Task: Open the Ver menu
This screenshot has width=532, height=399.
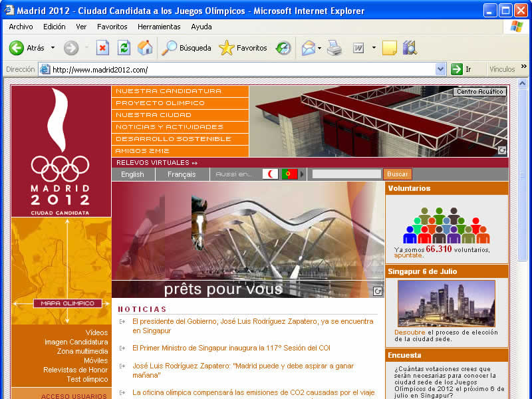Action: (x=81, y=27)
